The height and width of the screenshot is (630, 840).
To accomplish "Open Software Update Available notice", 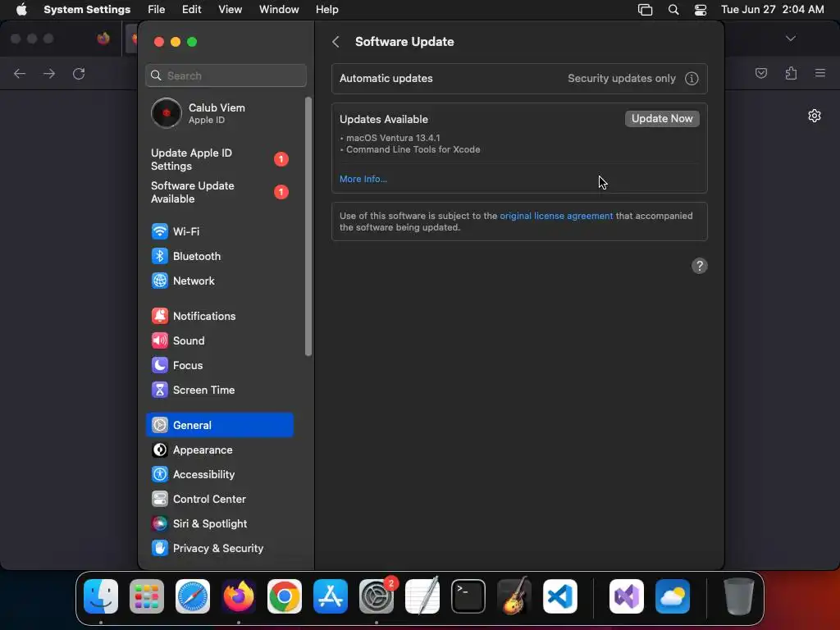I will (x=220, y=192).
